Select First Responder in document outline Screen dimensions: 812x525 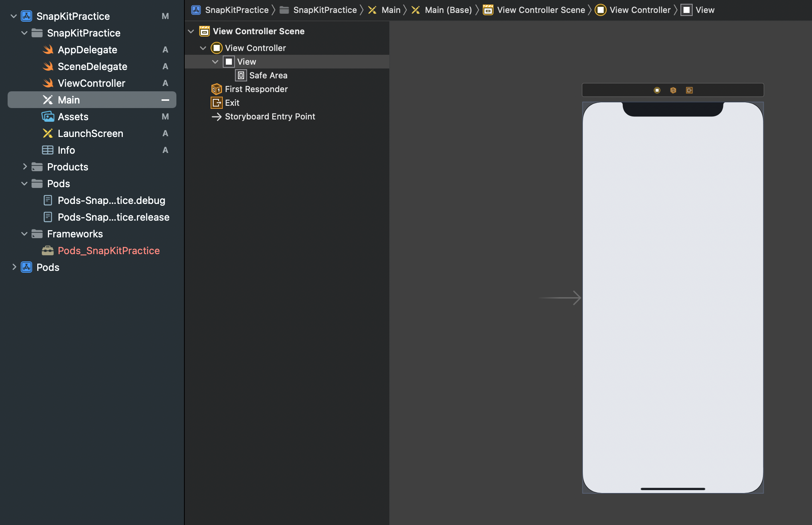click(256, 89)
